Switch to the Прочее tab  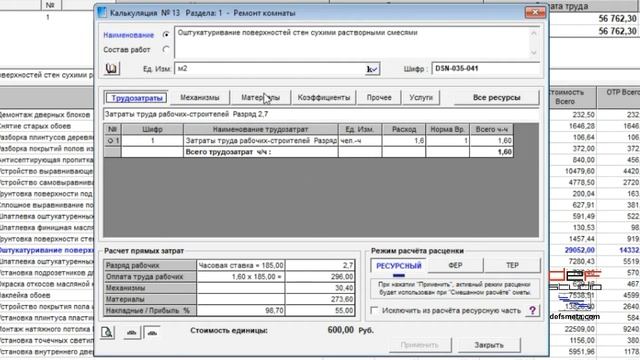(x=379, y=98)
